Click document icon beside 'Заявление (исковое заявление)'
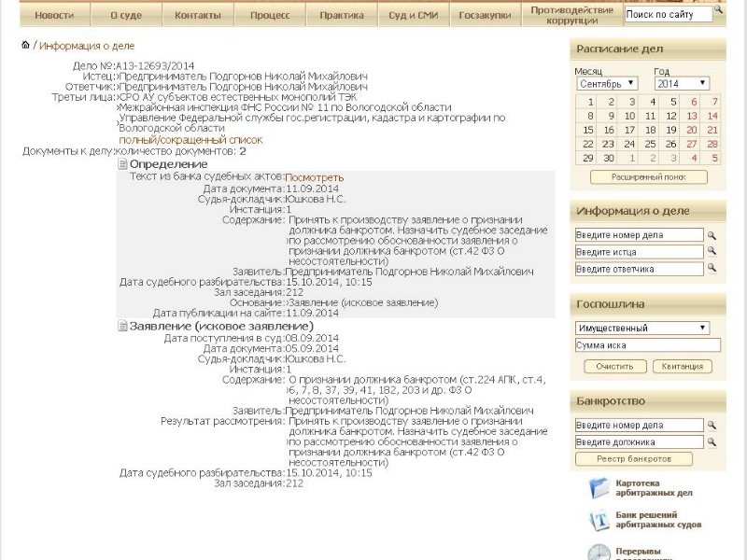This screenshot has height=560, width=747. tap(122, 326)
